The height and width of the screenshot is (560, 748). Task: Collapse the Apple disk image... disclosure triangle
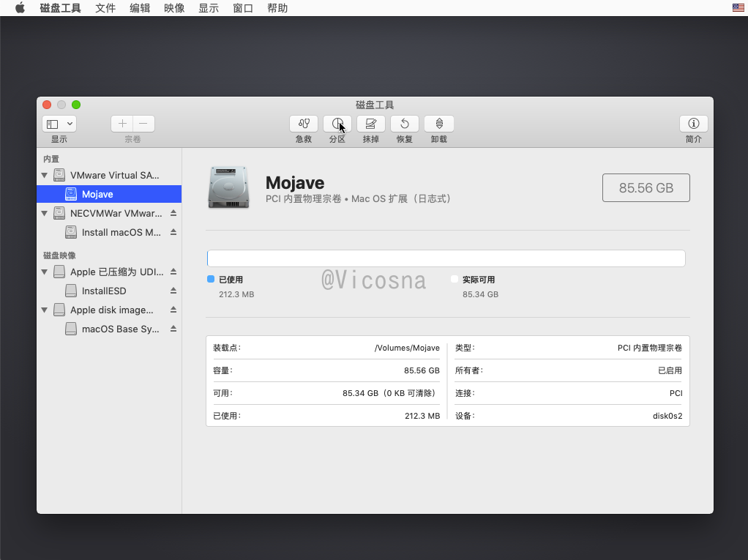(x=45, y=310)
